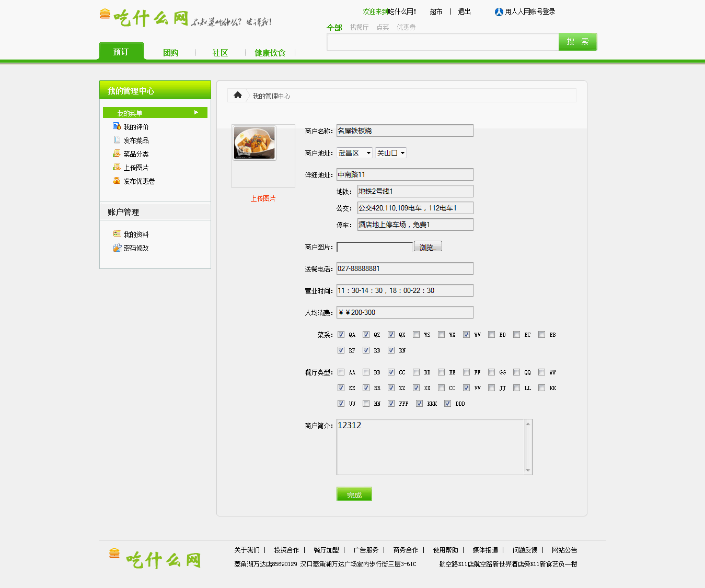705x588 pixels.
Task: Click the red 上传图片 link under thumbnail
Action: coord(263,198)
